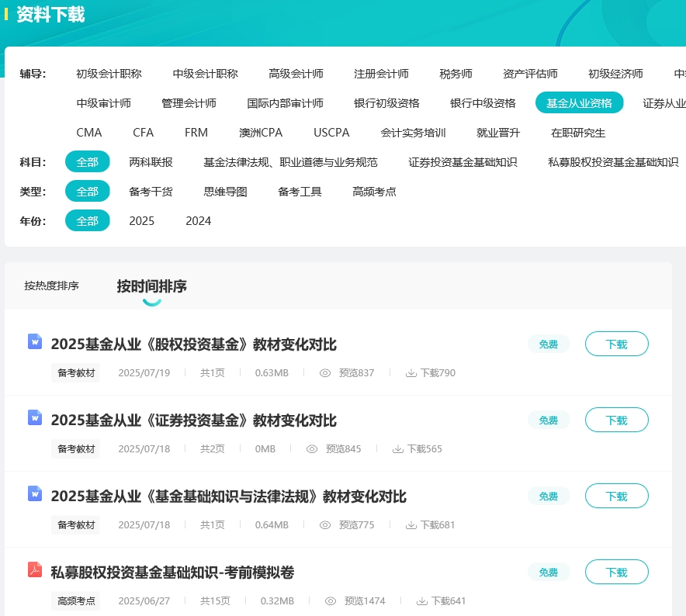Select 全部 filter under 科目
Viewport: 686px width, 616px height.
pyautogui.click(x=87, y=161)
